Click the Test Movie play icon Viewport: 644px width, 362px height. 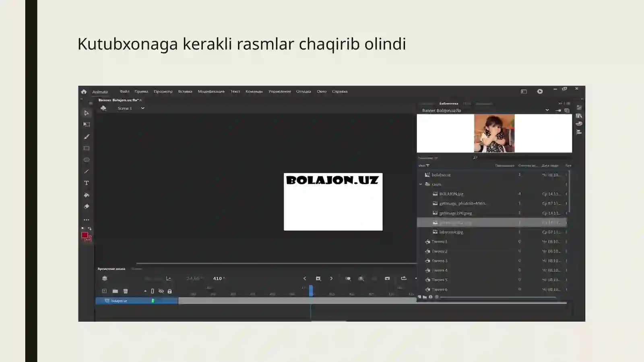[540, 91]
